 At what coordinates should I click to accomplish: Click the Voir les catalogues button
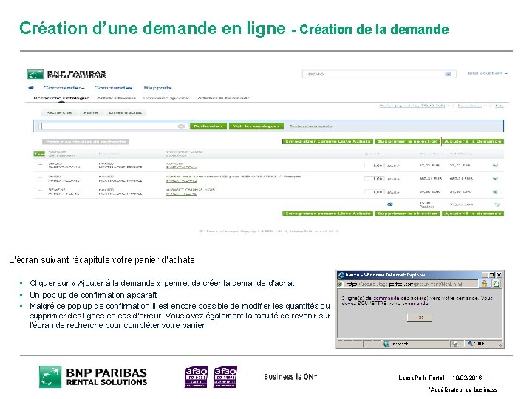coord(256,126)
